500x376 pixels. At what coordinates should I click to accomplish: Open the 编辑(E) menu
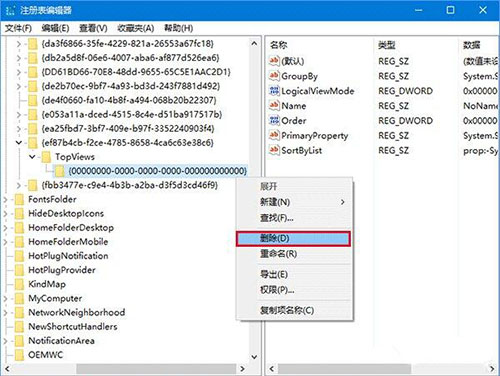click(55, 28)
